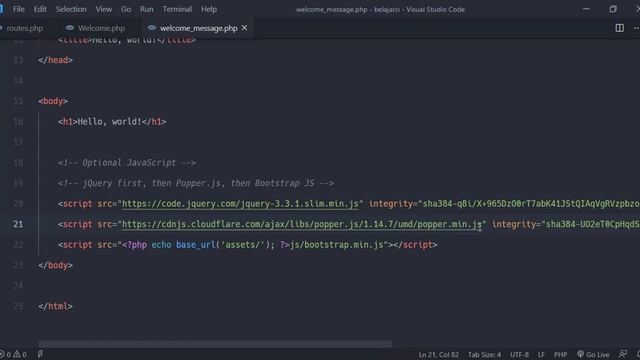Select the welcome_message.php tab
The width and height of the screenshot is (640, 360).
click(198, 28)
